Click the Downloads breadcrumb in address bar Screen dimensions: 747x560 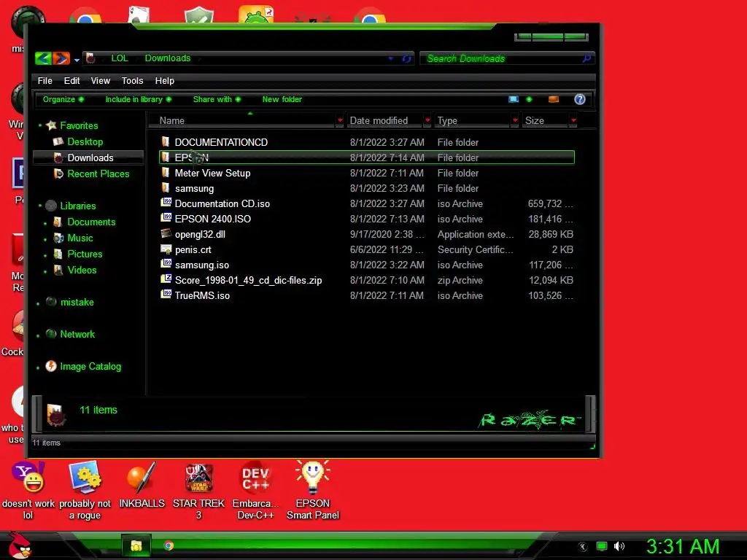(168, 58)
